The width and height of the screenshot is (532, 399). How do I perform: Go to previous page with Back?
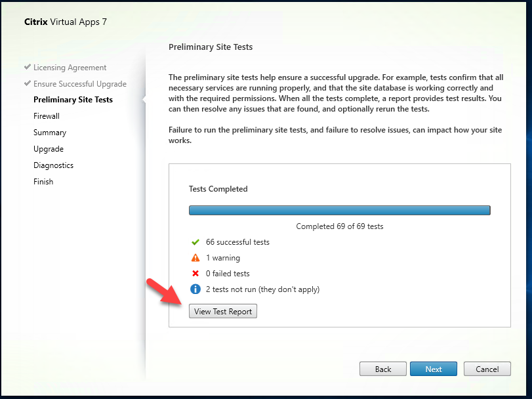pyautogui.click(x=383, y=369)
